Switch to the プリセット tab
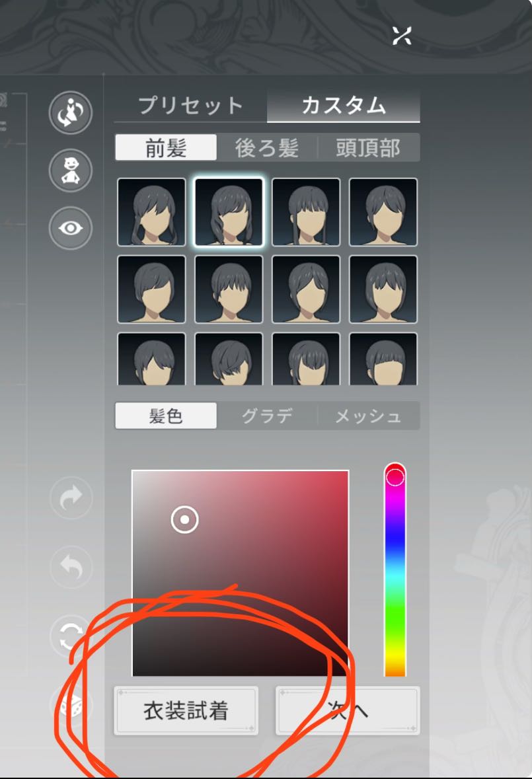 [x=191, y=105]
